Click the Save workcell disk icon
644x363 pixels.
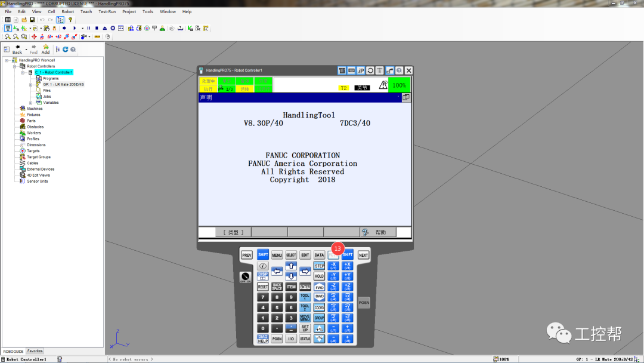click(32, 20)
